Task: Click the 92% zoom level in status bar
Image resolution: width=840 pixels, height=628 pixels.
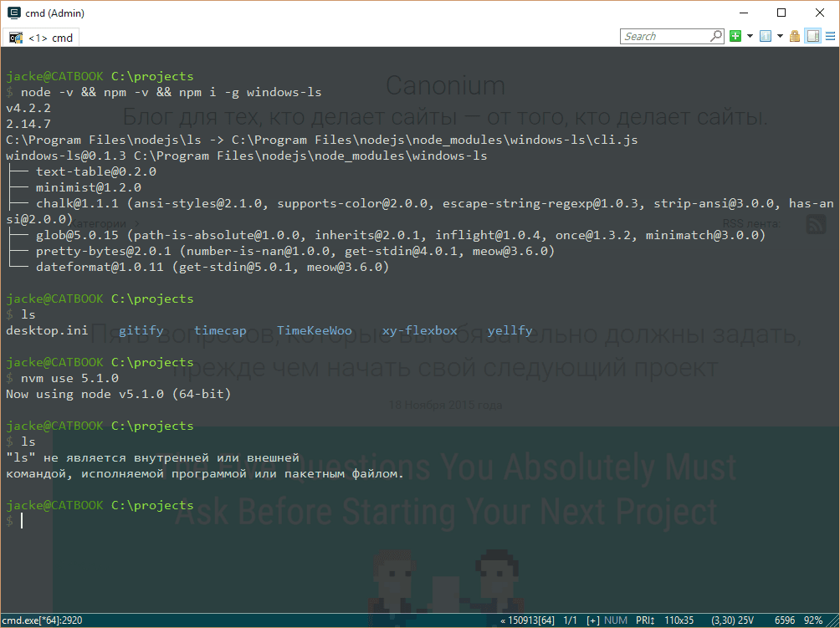Action: (813, 620)
